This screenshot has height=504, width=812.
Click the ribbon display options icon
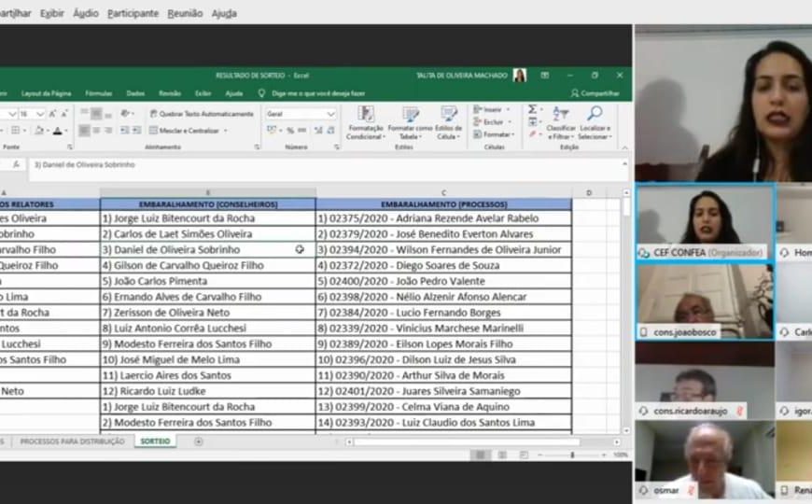(x=545, y=76)
